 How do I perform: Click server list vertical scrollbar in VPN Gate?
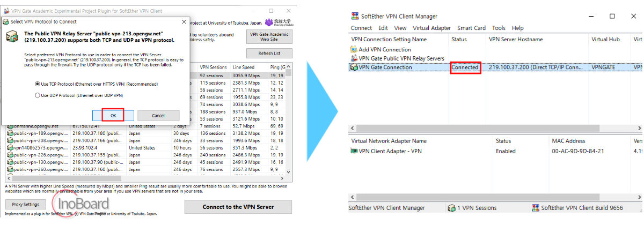(289, 121)
